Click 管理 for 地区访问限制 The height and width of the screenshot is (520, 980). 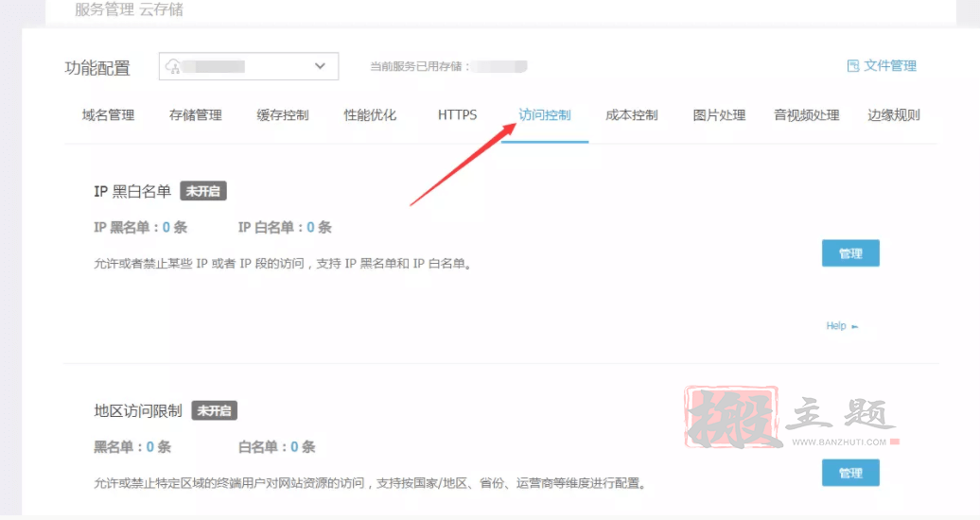[x=850, y=473]
